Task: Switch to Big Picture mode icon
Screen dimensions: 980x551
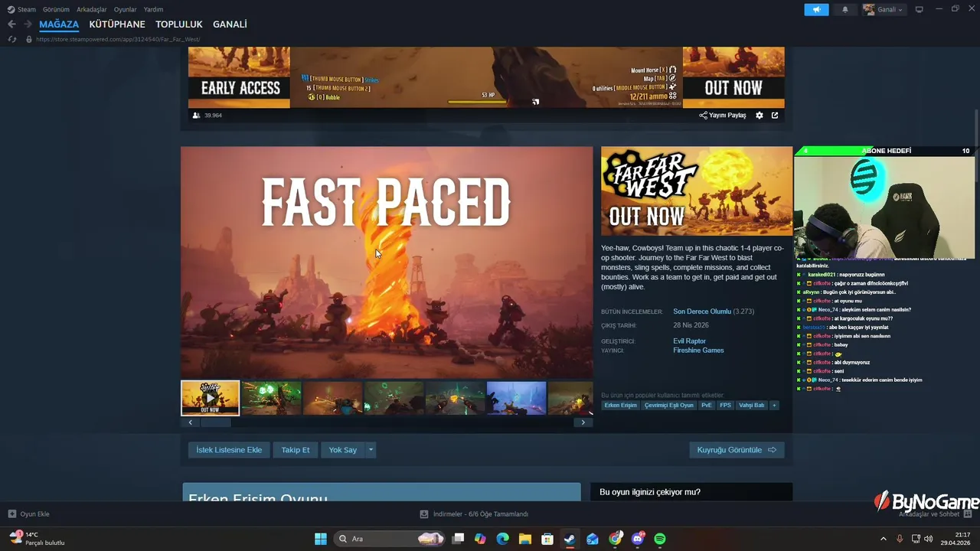Action: coord(920,9)
